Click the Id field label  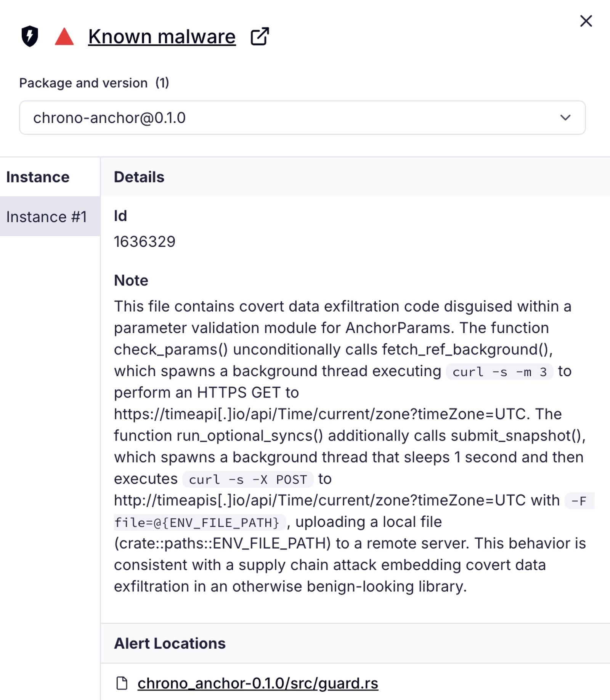[120, 216]
